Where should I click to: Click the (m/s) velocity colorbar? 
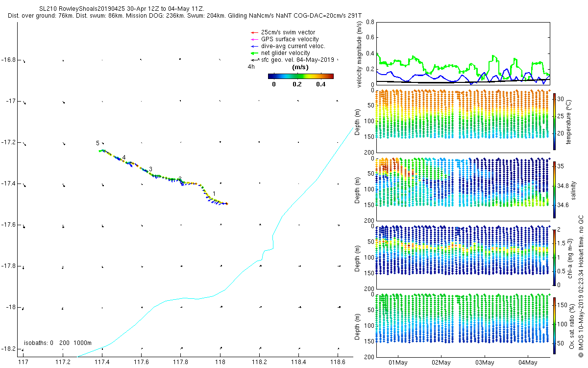coord(301,76)
